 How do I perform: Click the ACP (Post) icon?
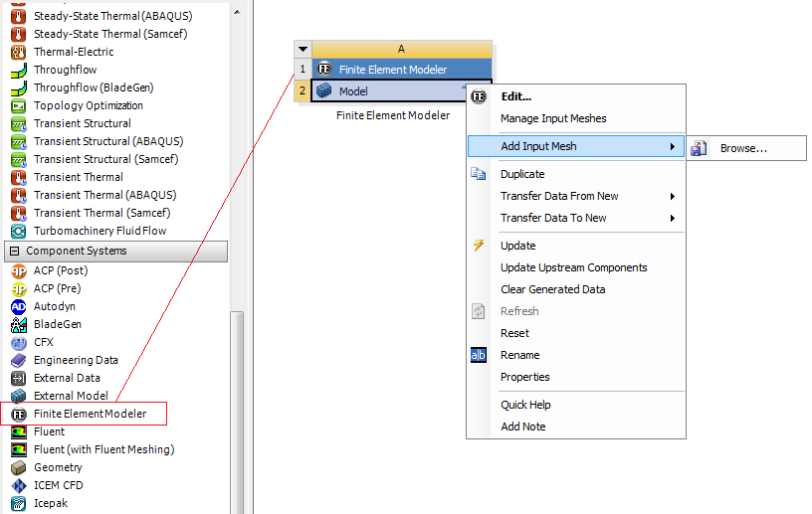coord(18,271)
